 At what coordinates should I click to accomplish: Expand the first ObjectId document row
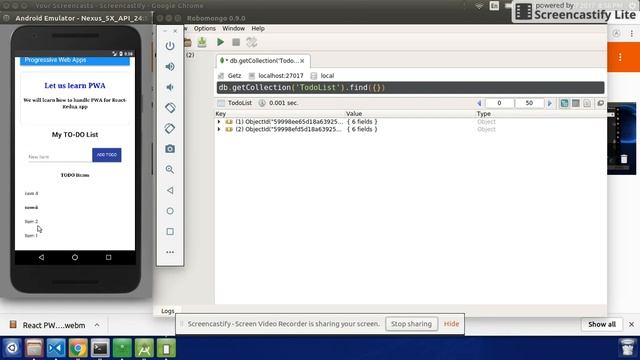coord(219,122)
